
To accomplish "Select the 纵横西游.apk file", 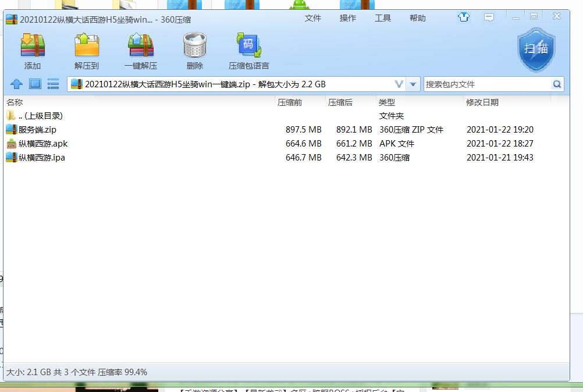I will coord(43,144).
